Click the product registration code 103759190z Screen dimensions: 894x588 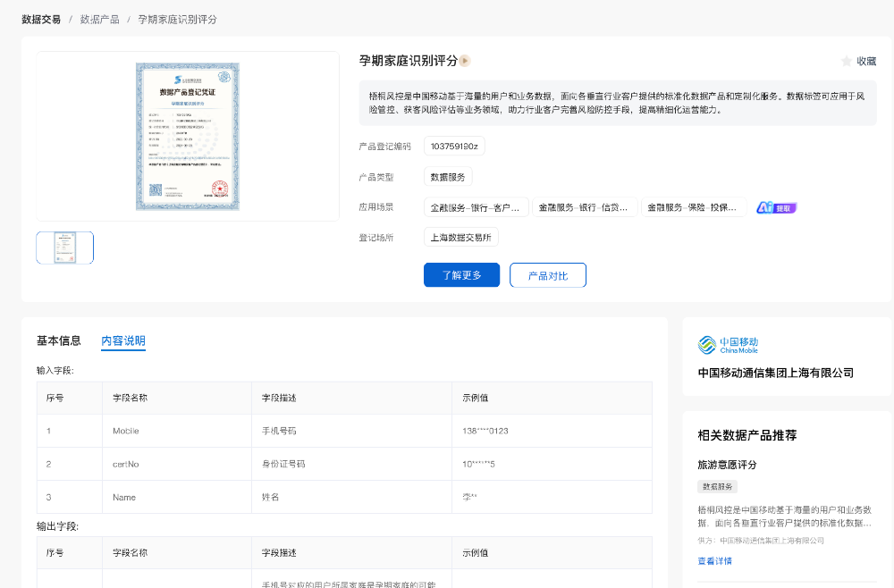[x=454, y=147]
